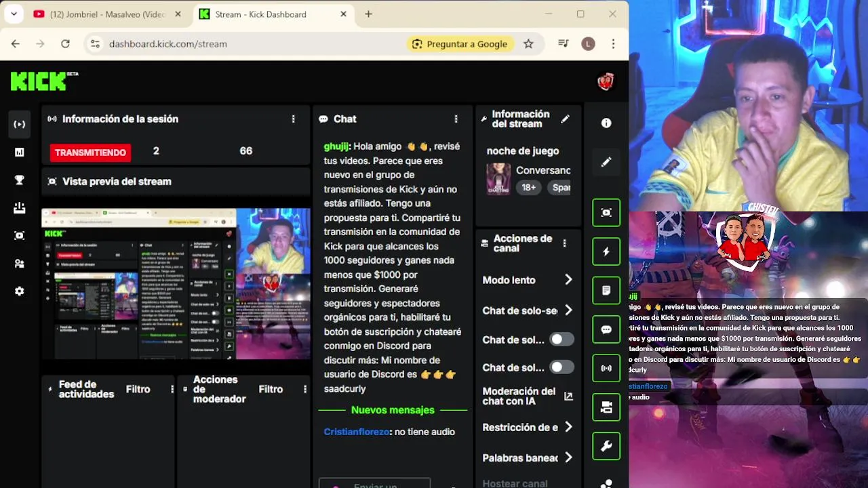The width and height of the screenshot is (868, 488).
Task: Edit stream information with pencil icon
Action: point(566,119)
